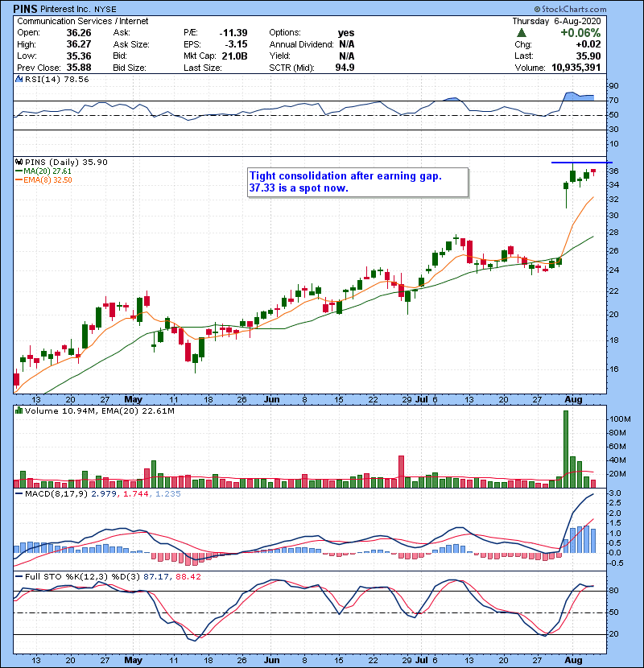644x668 pixels.
Task: Click the SCTR (Mid) value 94.9
Action: (345, 68)
